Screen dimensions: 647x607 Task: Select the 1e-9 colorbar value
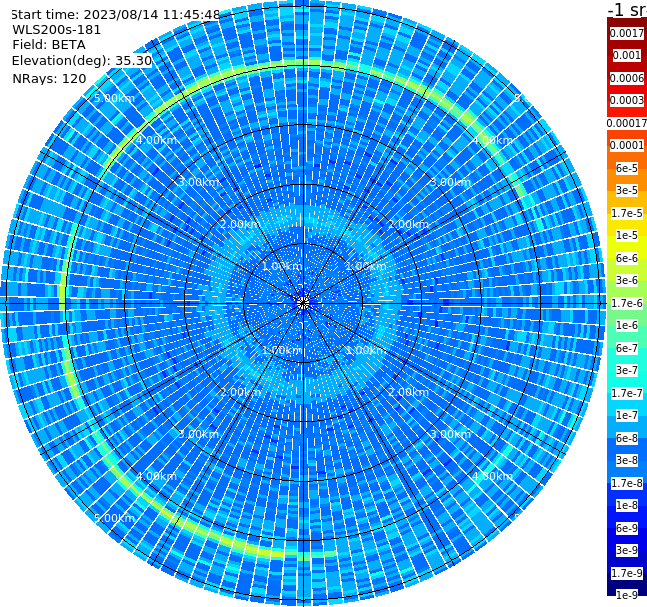tap(627, 595)
